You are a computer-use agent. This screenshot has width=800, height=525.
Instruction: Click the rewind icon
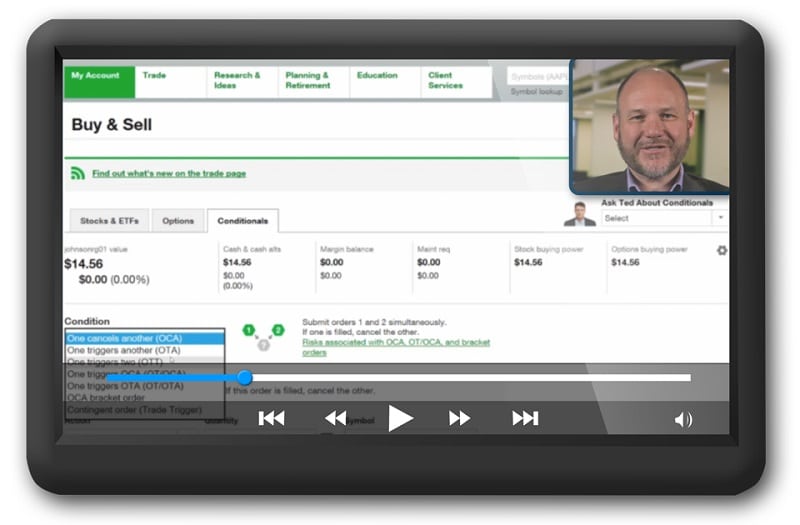pos(336,419)
